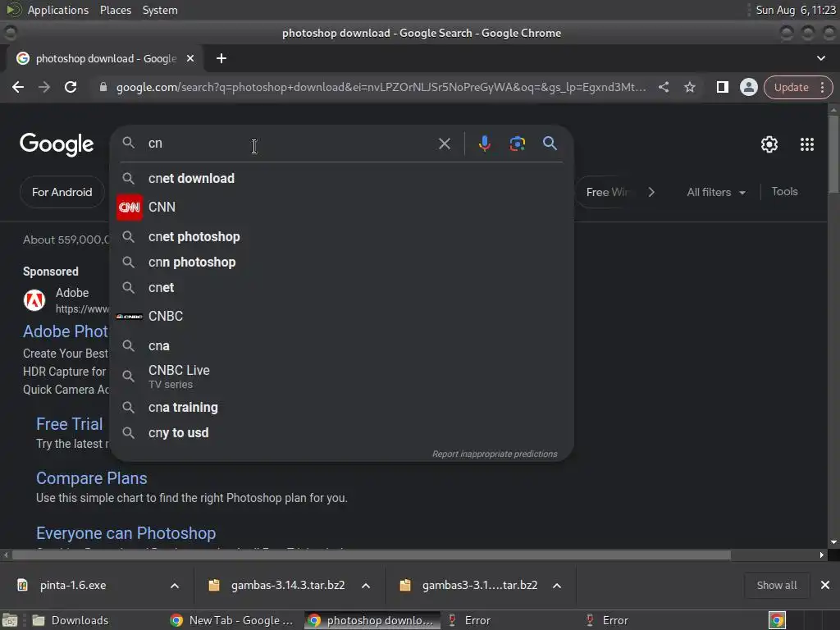840x630 pixels.
Task: Expand options for gambas3-3.1....tar.bz2 download
Action: pyautogui.click(x=557, y=586)
